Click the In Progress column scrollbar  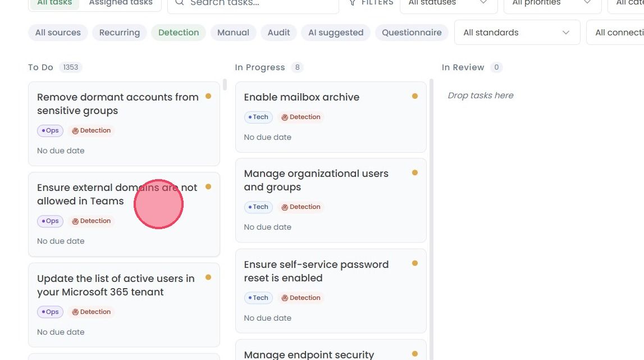tap(431, 220)
